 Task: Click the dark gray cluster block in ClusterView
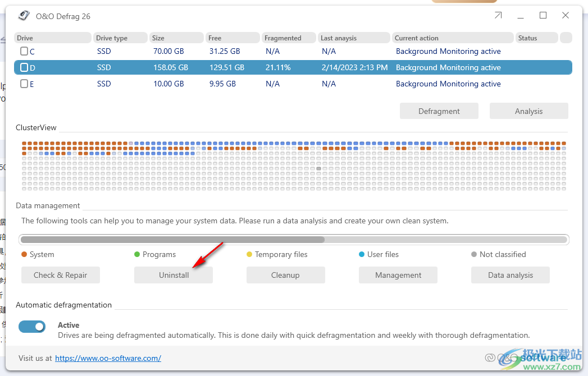point(319,169)
